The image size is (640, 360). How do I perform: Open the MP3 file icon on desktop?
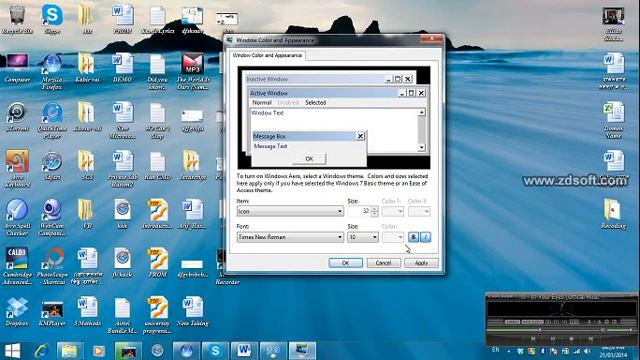193,71
